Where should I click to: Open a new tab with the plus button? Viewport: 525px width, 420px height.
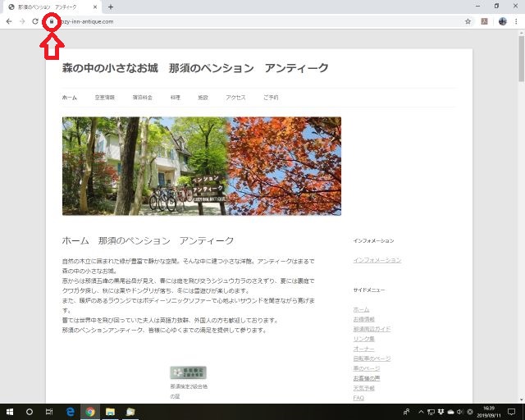[111, 7]
